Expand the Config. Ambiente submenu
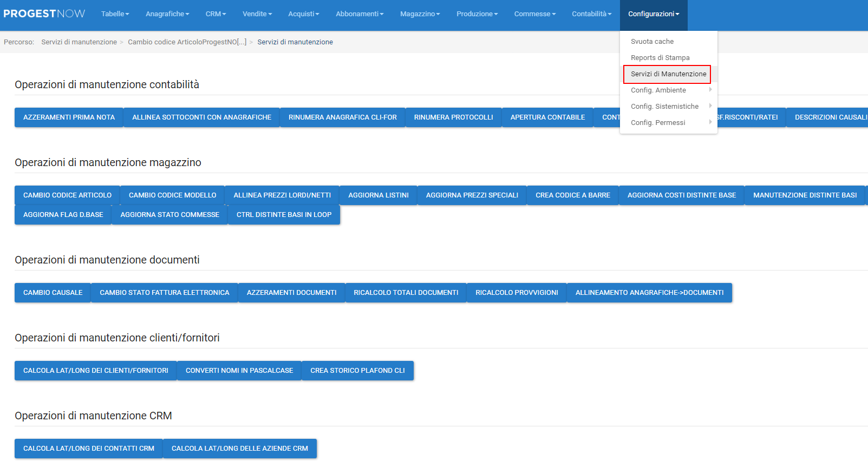The width and height of the screenshot is (868, 461). pyautogui.click(x=658, y=90)
